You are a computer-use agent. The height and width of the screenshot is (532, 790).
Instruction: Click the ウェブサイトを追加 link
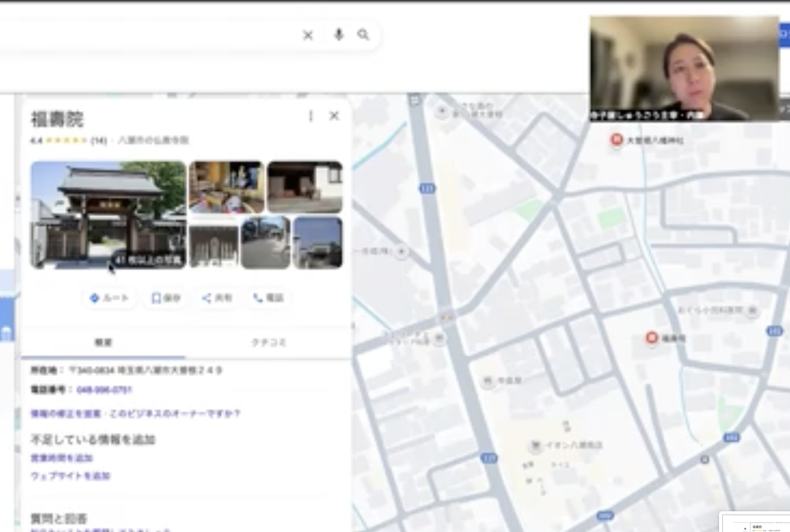(x=71, y=476)
